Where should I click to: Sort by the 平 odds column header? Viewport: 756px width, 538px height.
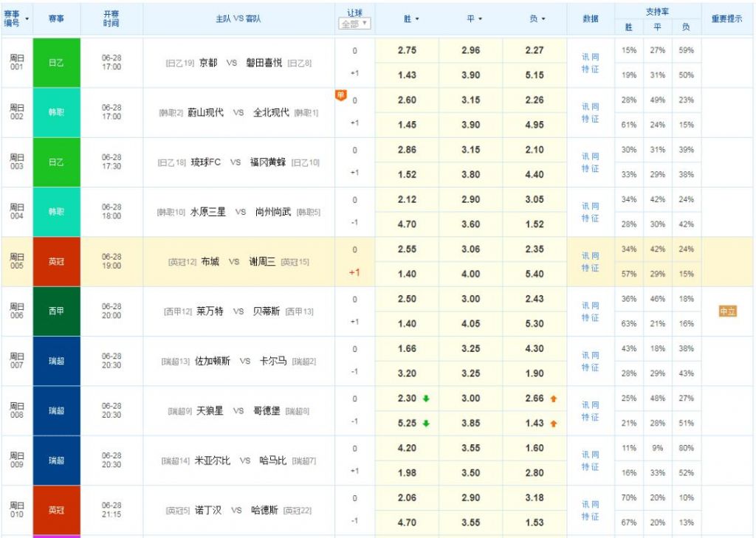point(475,18)
